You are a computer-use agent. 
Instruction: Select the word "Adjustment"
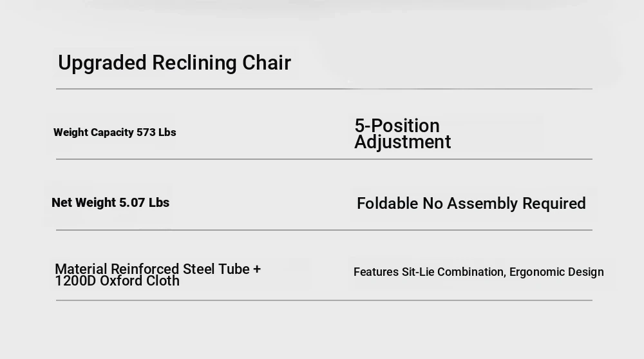pos(402,142)
